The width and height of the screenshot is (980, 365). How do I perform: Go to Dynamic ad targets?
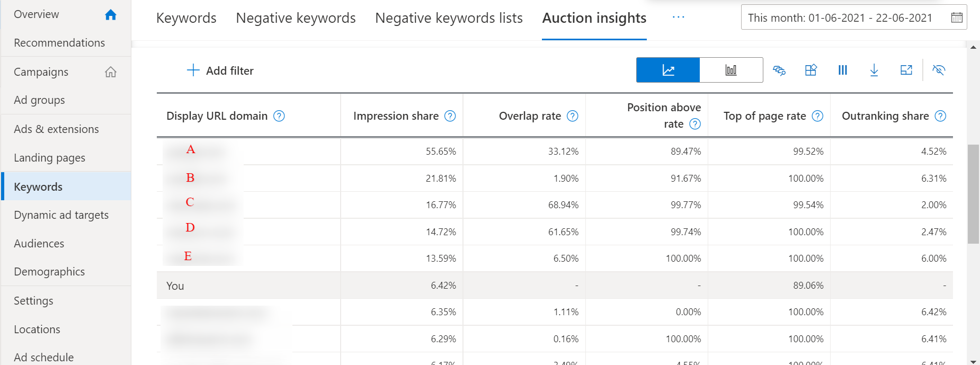click(61, 215)
